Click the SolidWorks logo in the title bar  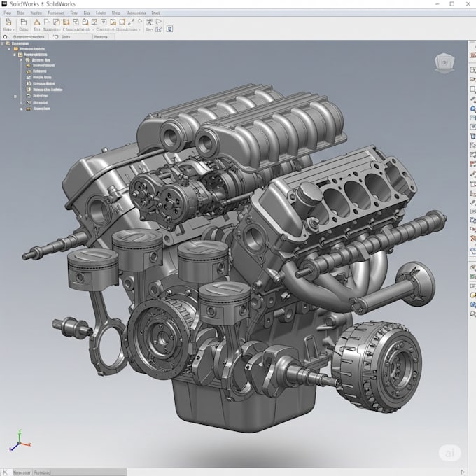(x=4, y=4)
